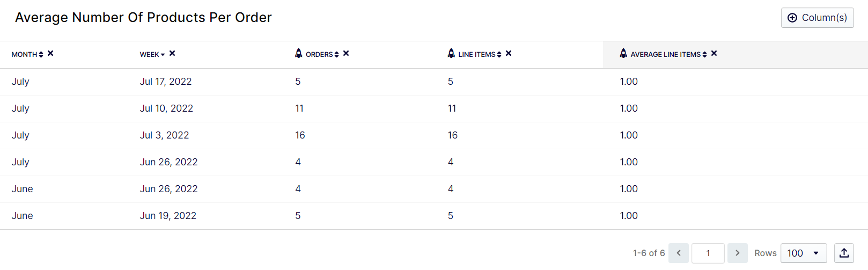
Task: Sort by Month column arrows
Action: pos(41,55)
